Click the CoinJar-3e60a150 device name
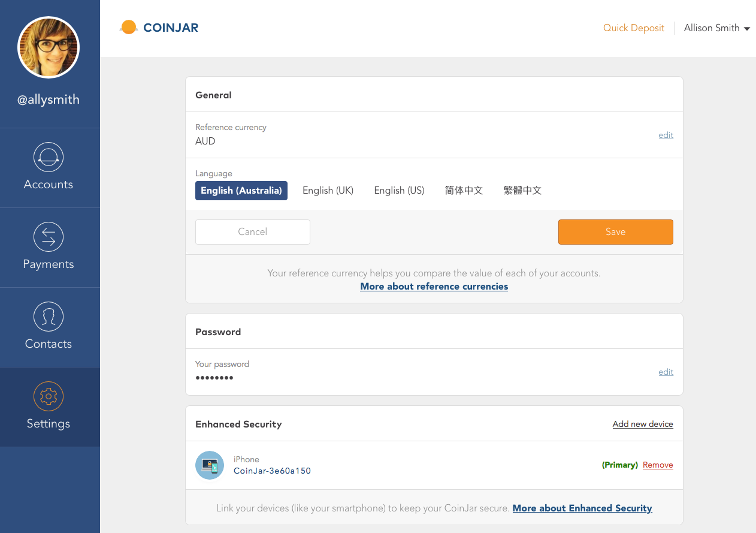 (x=272, y=471)
